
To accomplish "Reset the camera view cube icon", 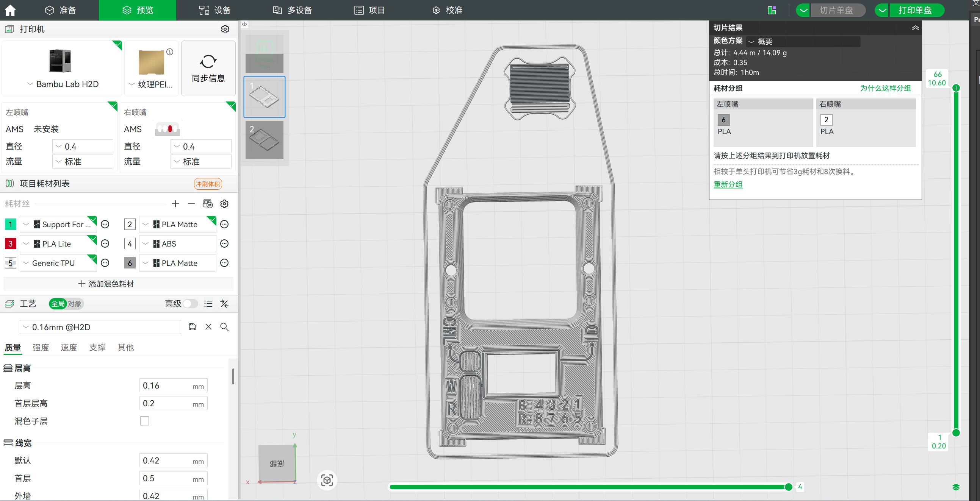I will [327, 481].
